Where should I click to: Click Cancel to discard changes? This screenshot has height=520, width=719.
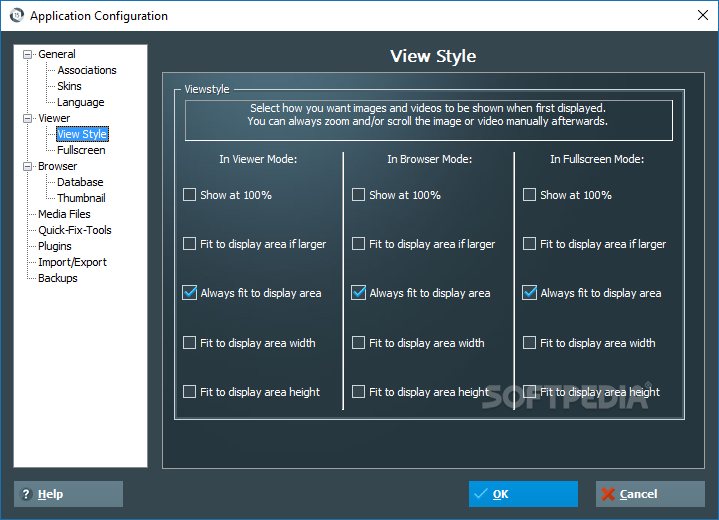tap(650, 494)
